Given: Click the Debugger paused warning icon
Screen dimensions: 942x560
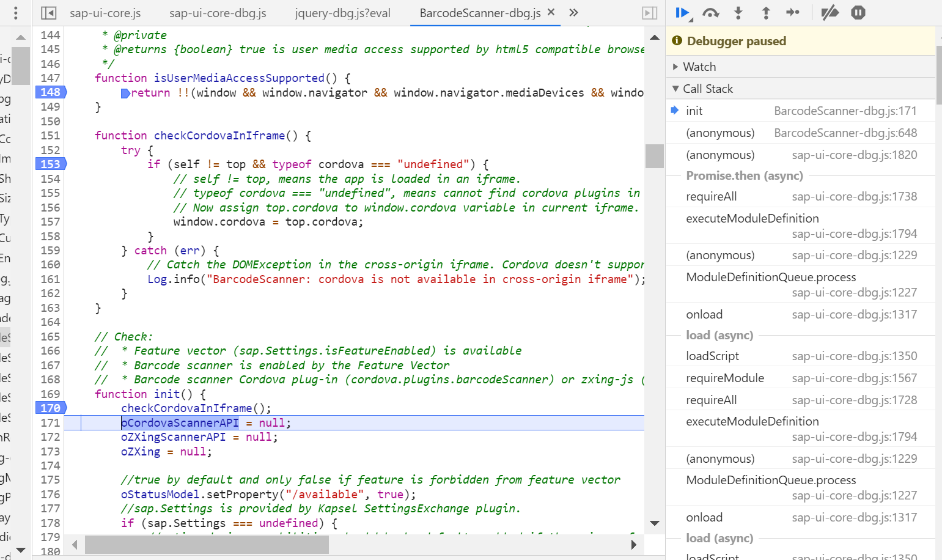Looking at the screenshot, I should click(677, 40).
